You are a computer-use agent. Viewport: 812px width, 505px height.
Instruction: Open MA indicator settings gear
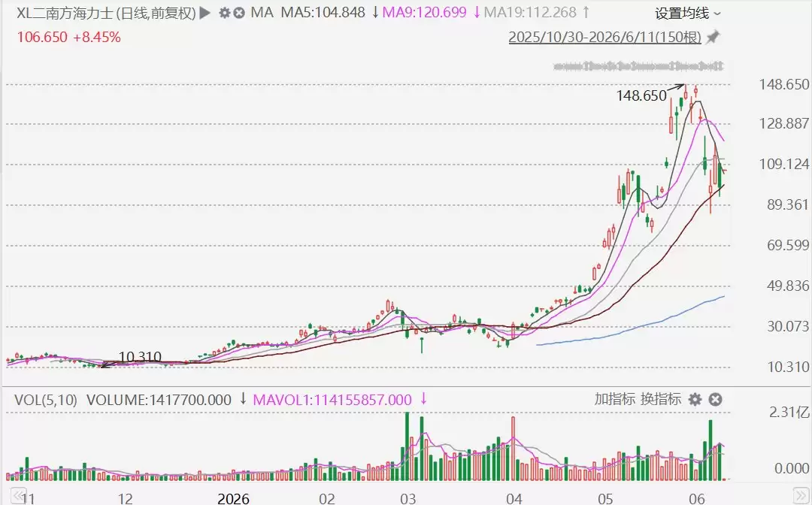(x=224, y=13)
